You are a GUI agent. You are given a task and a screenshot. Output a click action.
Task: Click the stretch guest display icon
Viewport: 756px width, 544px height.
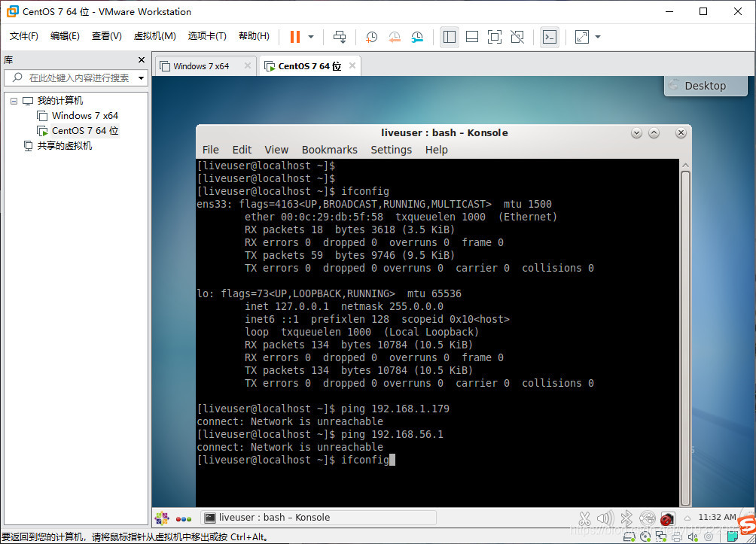tap(582, 37)
